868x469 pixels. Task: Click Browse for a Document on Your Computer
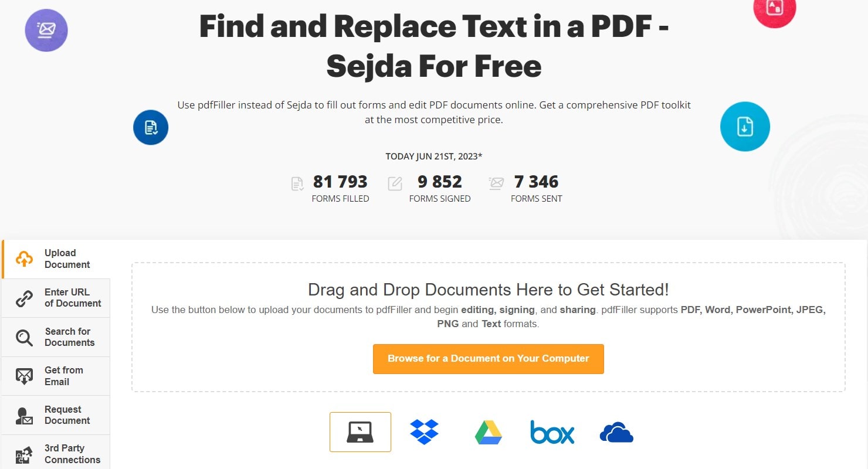(x=488, y=359)
